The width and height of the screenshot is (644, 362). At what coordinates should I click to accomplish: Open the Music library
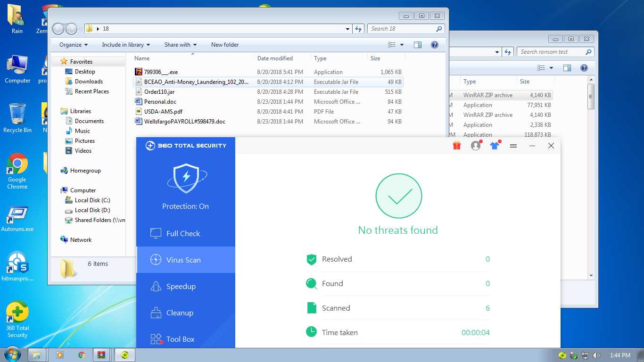(x=83, y=131)
